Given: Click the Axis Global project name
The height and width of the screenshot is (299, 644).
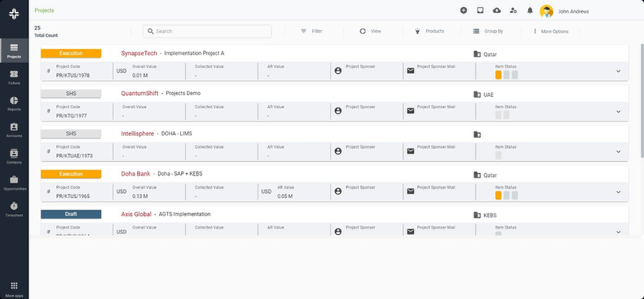Looking at the screenshot, I should [136, 214].
